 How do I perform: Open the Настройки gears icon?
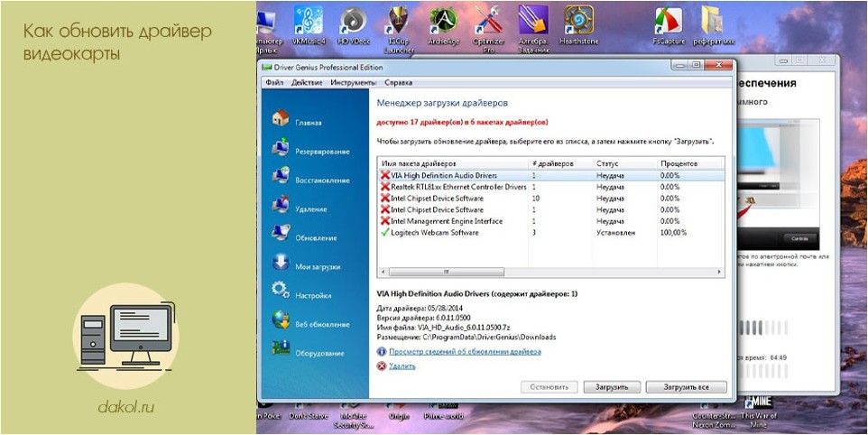coord(281,292)
